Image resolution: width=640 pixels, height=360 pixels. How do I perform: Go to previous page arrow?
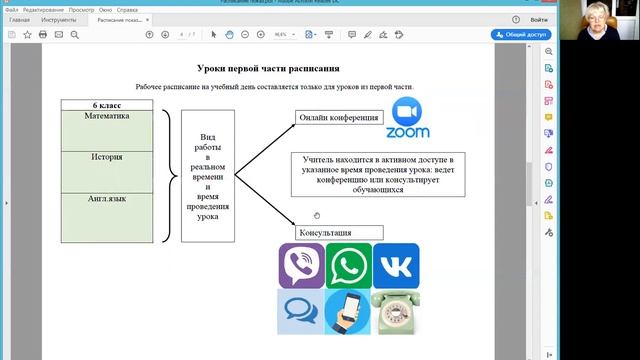[x=149, y=35]
